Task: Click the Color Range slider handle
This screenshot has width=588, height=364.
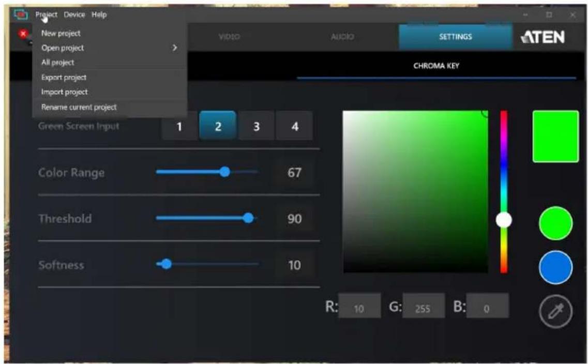Action: tap(224, 172)
